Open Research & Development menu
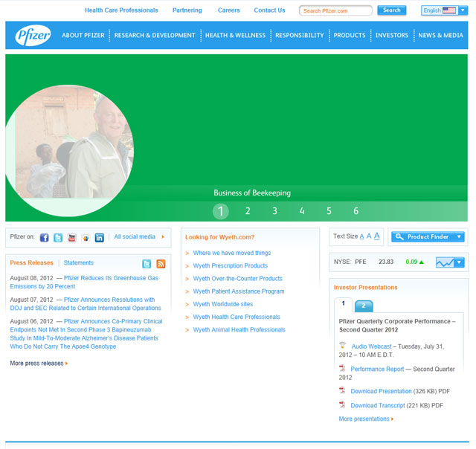476x449 pixels. pyautogui.click(x=155, y=35)
